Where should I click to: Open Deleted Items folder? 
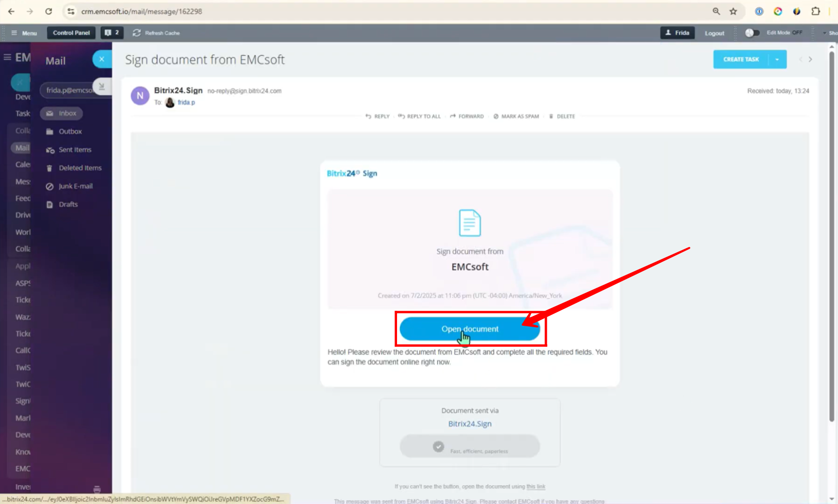(x=80, y=168)
